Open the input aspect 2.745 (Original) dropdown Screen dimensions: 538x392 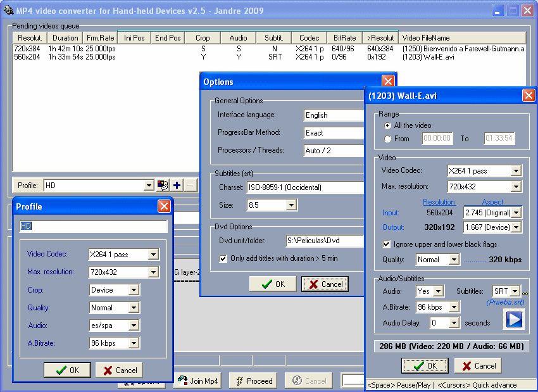(x=516, y=213)
